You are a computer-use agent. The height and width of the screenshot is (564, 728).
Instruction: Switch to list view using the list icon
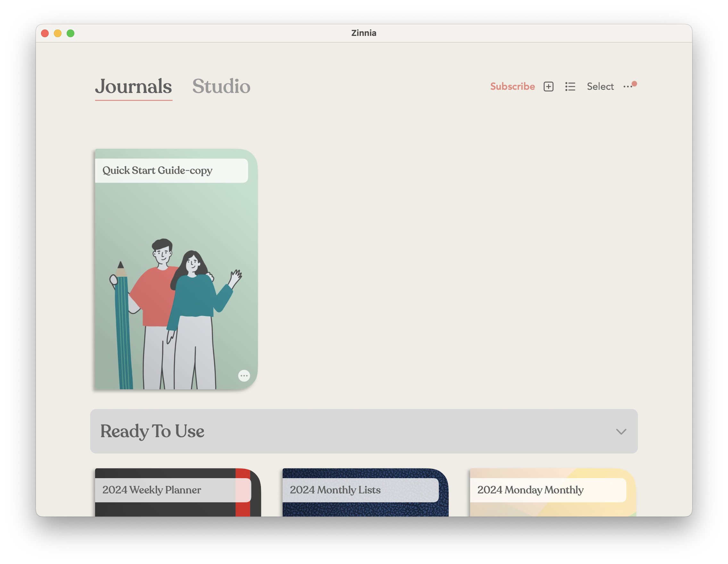pos(570,86)
